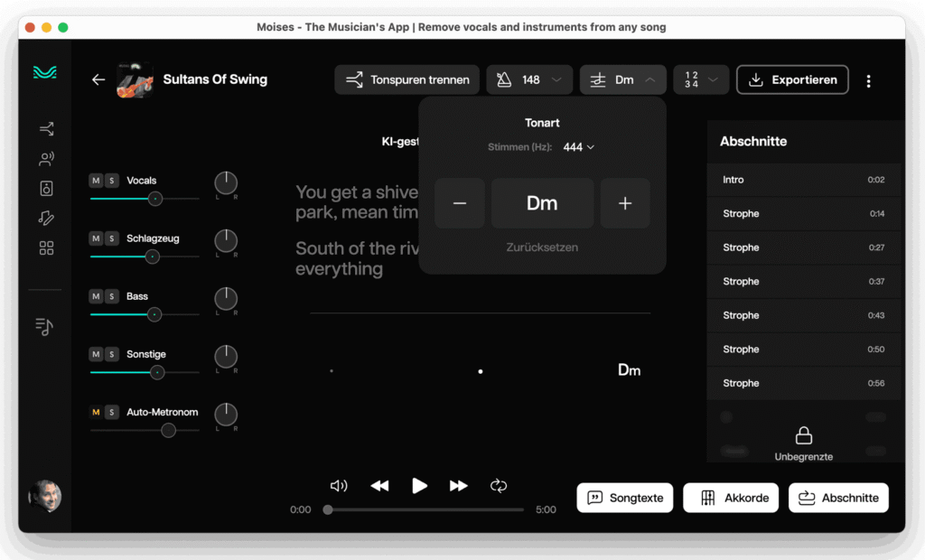Adjust the Sonstige pan knob

226,357
